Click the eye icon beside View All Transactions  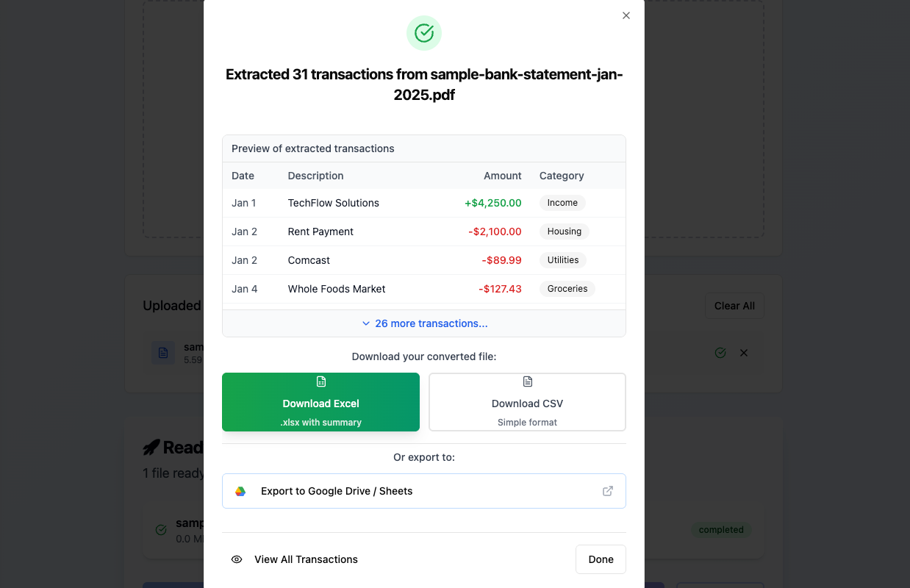click(x=237, y=559)
